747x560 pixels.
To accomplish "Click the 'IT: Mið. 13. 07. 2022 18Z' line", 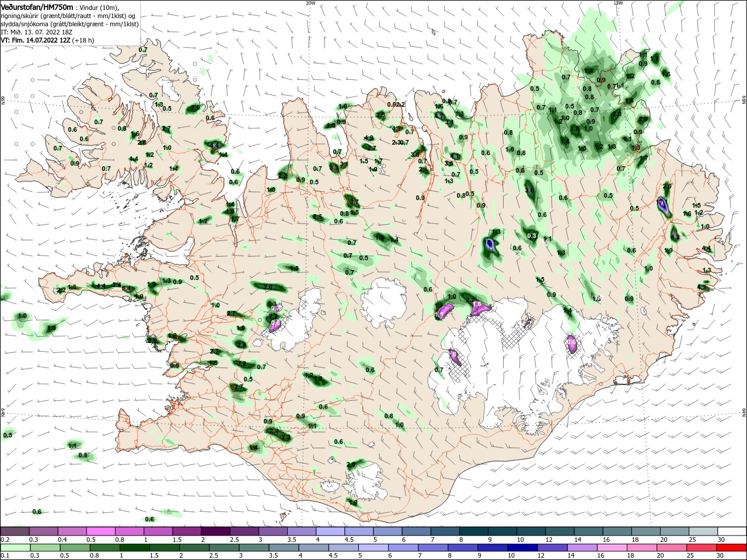I will click(x=36, y=32).
